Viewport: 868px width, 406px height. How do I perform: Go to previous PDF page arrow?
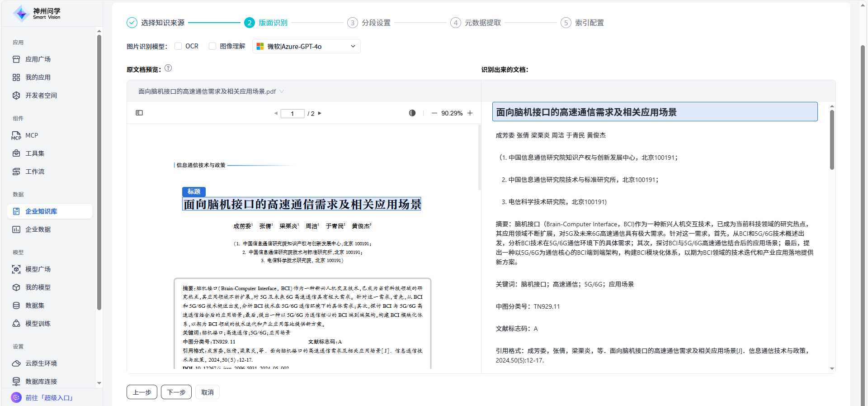(x=276, y=113)
